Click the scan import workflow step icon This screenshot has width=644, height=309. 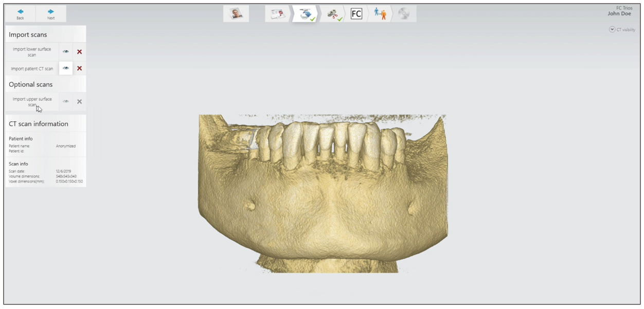(x=305, y=12)
